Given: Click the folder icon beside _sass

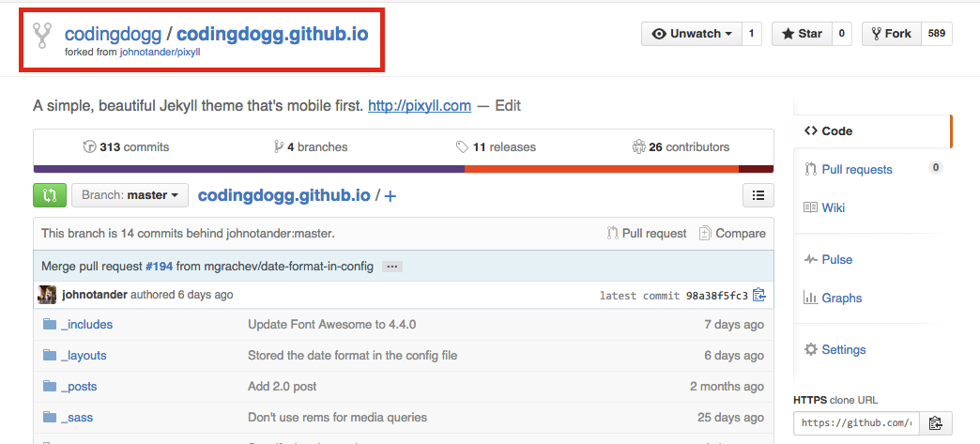Looking at the screenshot, I should point(50,417).
